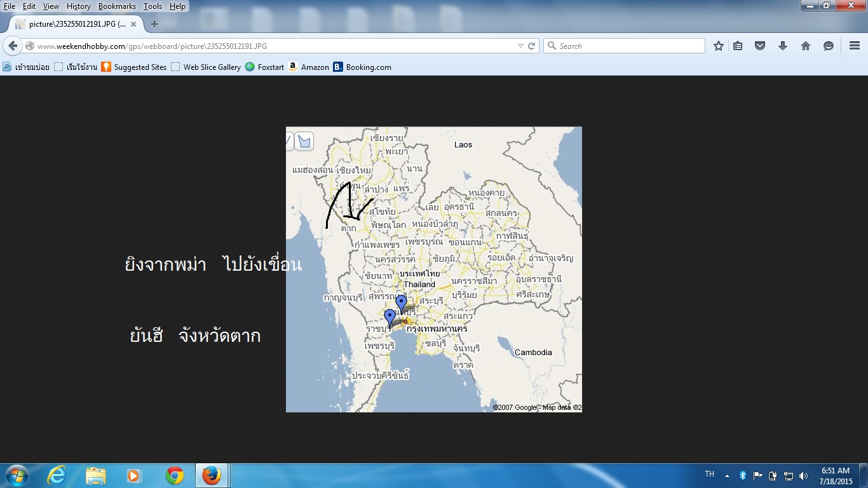Open a new tab with plus button
Viewport: 868px width, 488px height.
(x=154, y=24)
